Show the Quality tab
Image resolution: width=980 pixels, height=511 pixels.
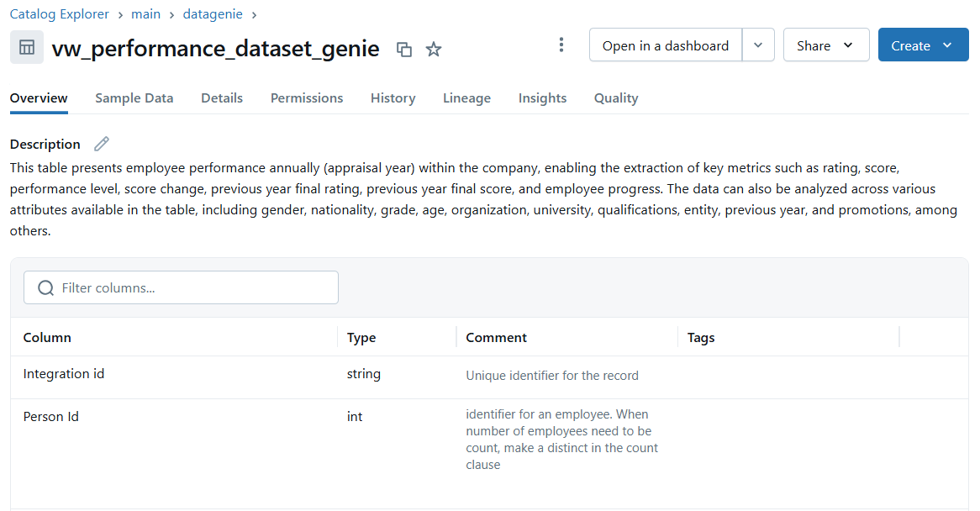click(616, 98)
